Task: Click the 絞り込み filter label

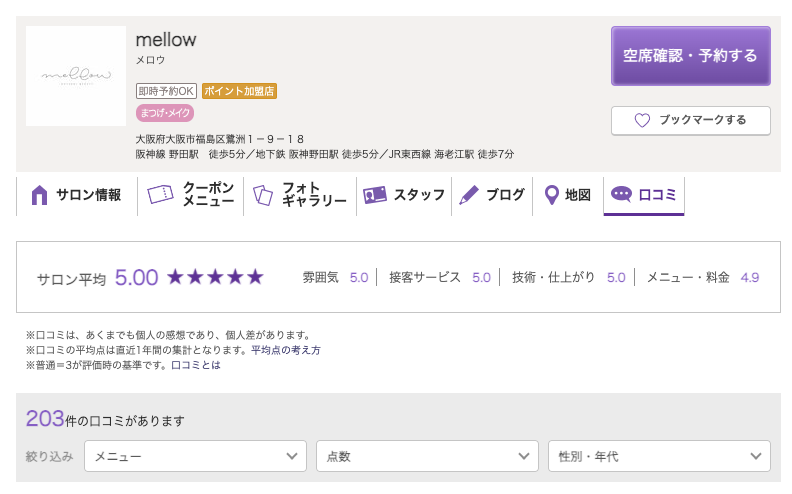Action: (x=50, y=457)
